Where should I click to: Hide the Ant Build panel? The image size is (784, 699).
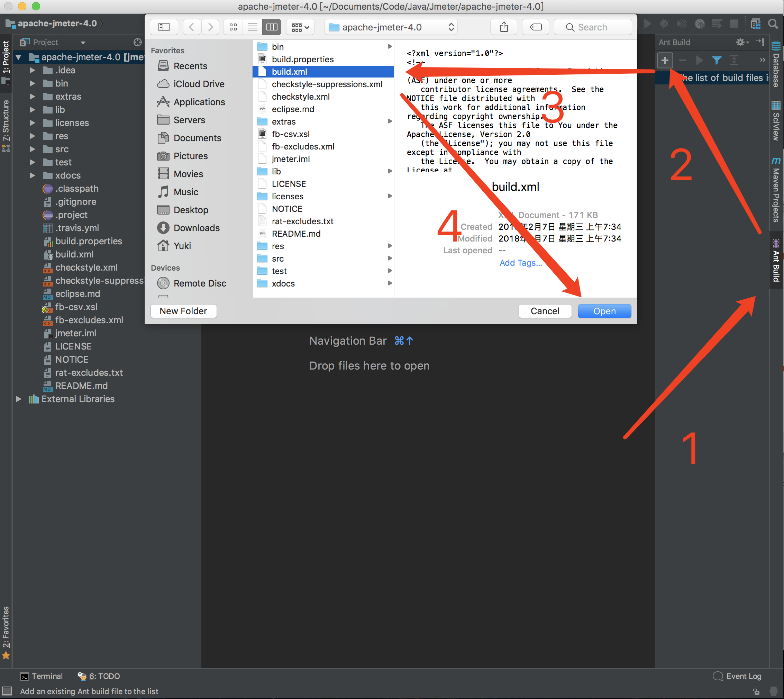point(760,42)
